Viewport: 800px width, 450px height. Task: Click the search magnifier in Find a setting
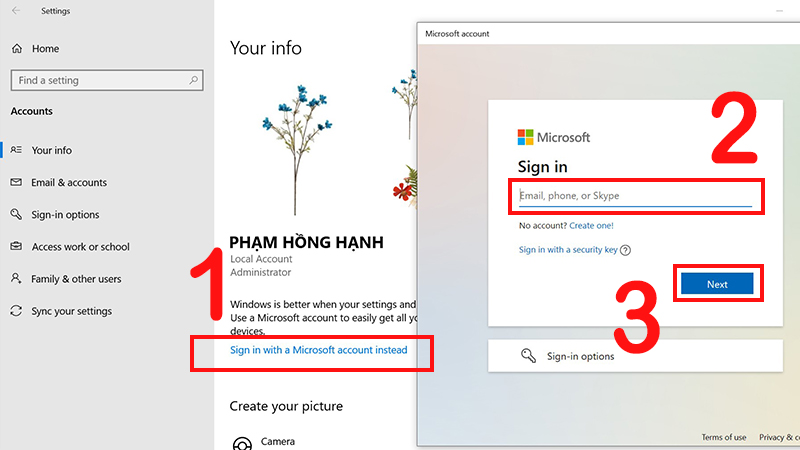click(x=193, y=80)
